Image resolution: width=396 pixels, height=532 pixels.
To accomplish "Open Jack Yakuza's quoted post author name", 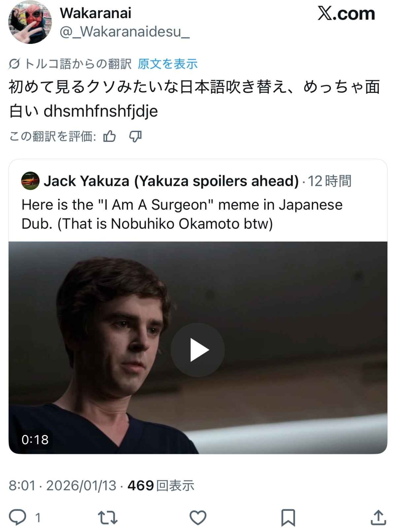I will coord(171,181).
